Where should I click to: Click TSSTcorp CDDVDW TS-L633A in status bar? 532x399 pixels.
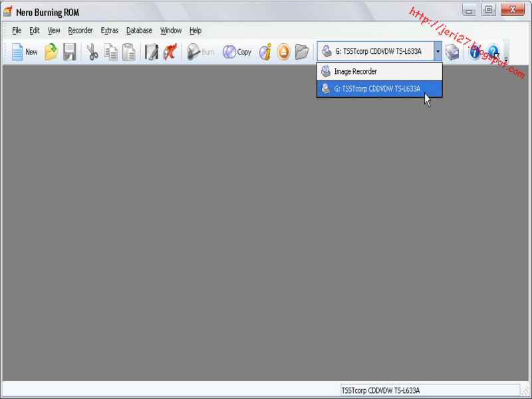[x=380, y=390]
